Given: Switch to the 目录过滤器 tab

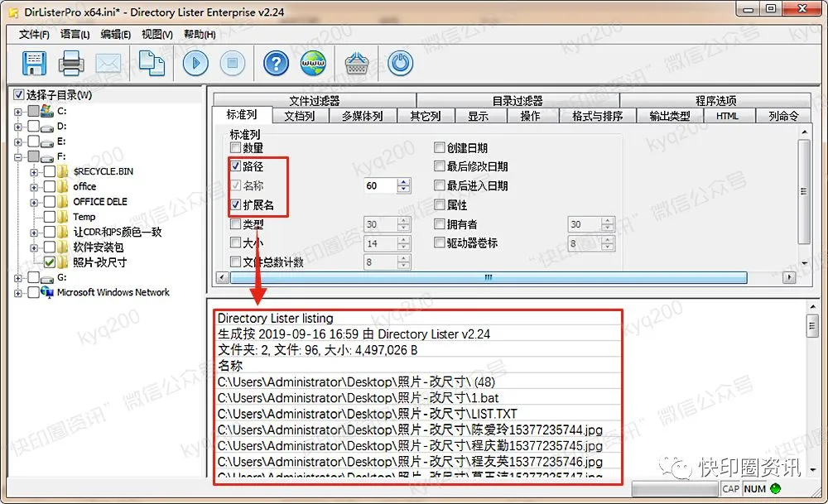Looking at the screenshot, I should click(x=517, y=100).
